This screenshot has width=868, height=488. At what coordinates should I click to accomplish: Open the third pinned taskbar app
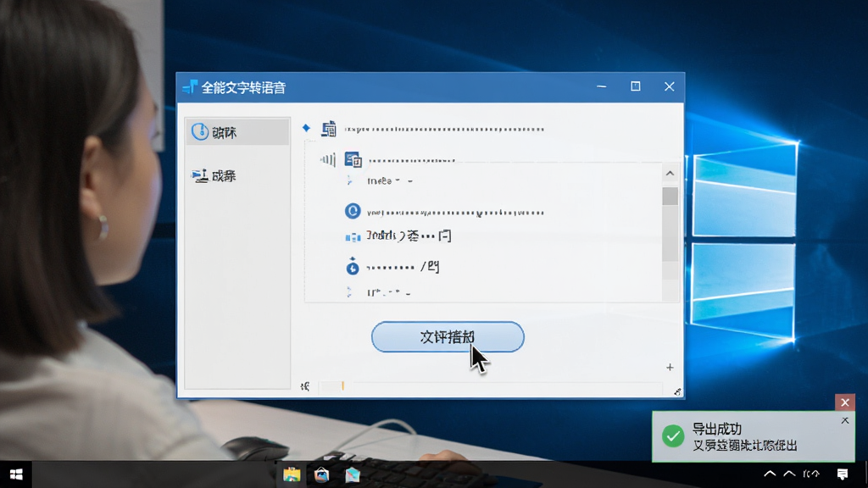point(352,474)
